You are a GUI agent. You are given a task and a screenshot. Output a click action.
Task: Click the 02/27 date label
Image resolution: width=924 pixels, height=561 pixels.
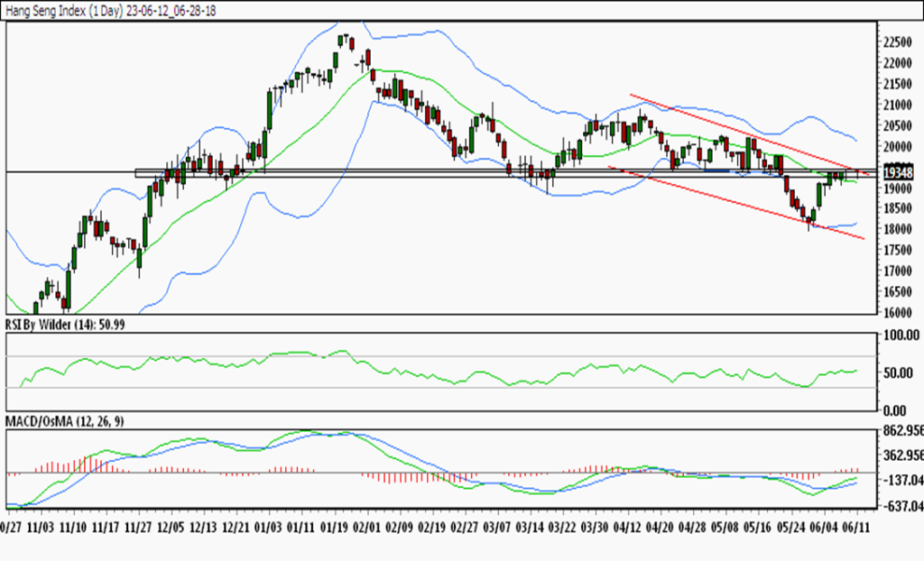point(464,526)
